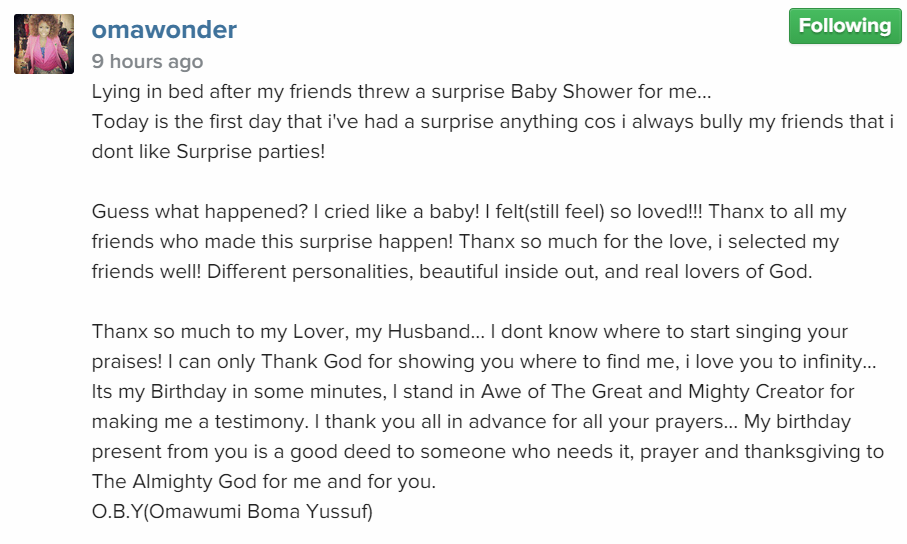The width and height of the screenshot is (907, 544).
Task: Click the "9 hours ago" timestamp
Action: pyautogui.click(x=147, y=61)
